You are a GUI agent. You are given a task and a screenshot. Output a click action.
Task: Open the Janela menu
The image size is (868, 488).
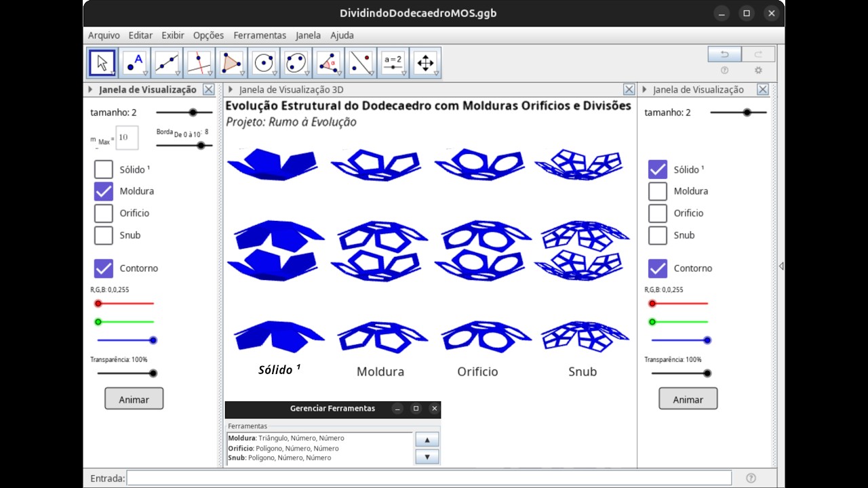[309, 35]
